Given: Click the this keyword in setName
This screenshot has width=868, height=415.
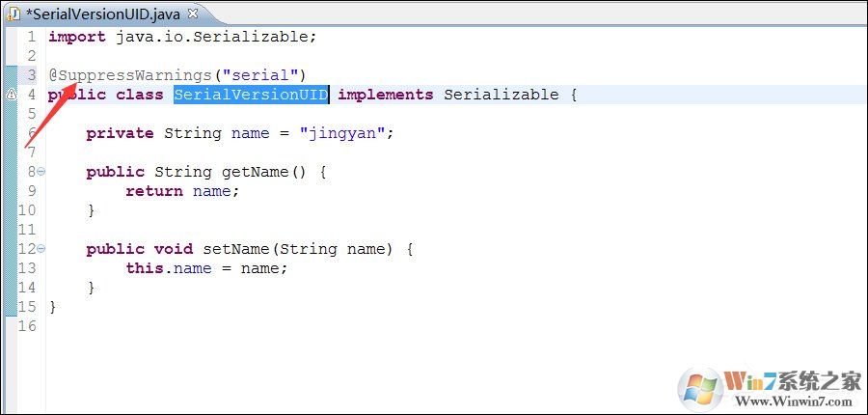Looking at the screenshot, I should click(144, 268).
